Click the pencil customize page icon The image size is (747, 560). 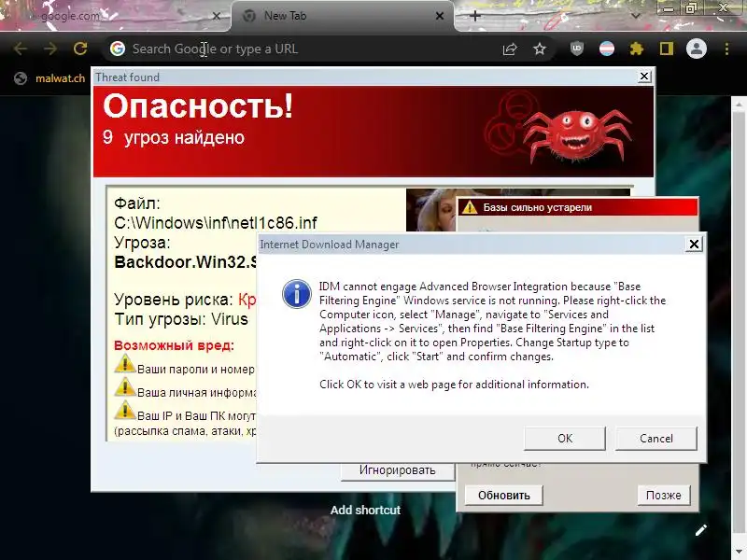click(x=701, y=530)
